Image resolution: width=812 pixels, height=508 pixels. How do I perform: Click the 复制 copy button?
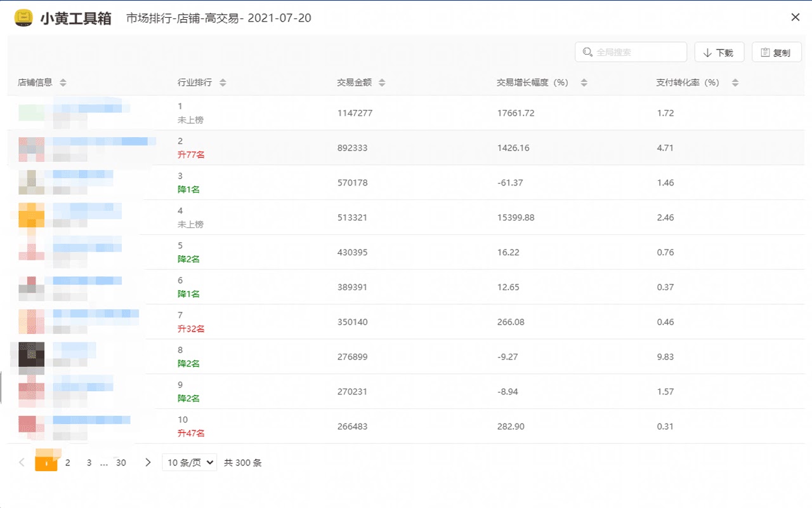point(776,52)
